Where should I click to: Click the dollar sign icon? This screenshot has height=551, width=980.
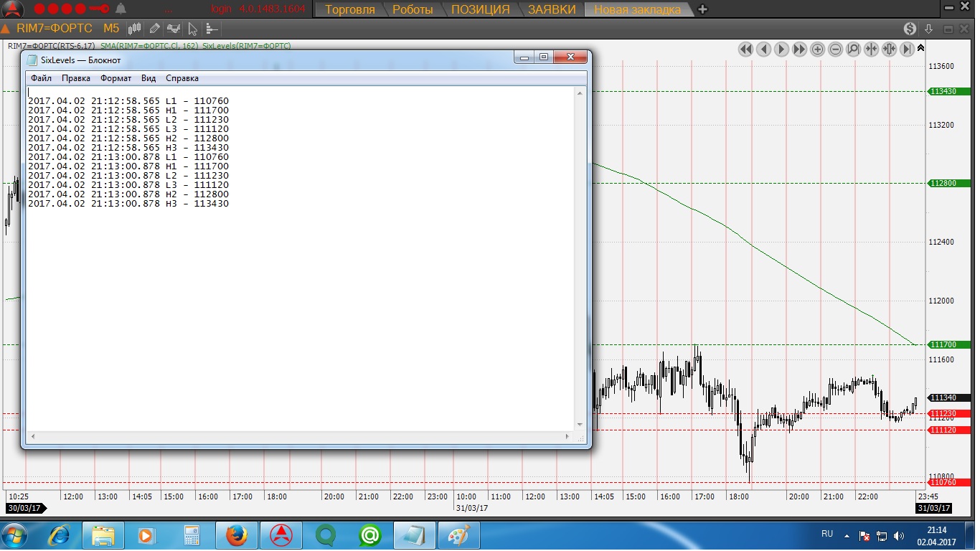pos(910,29)
